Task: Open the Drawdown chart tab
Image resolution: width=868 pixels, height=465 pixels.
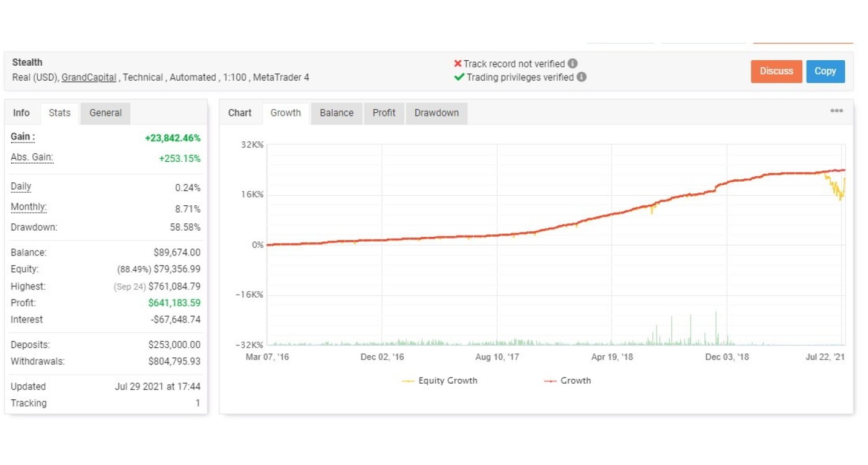Action: (436, 113)
